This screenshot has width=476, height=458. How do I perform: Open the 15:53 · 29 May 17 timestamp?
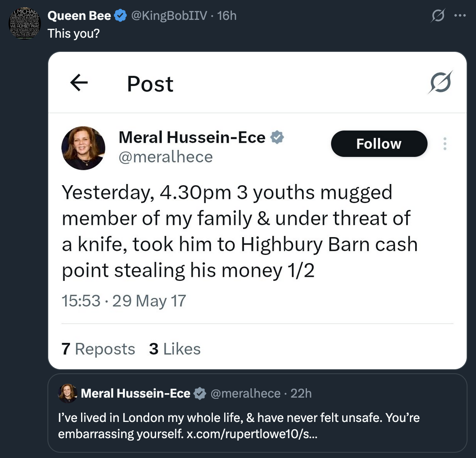click(x=124, y=301)
